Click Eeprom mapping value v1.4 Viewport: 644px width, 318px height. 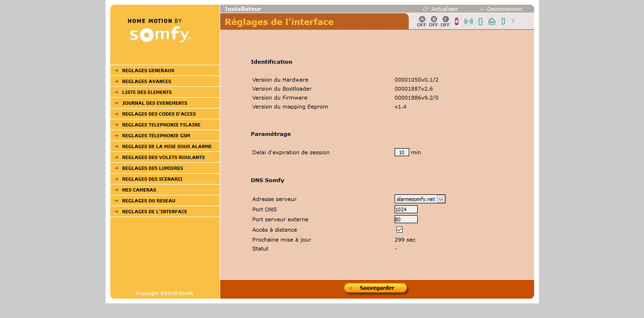click(x=400, y=107)
